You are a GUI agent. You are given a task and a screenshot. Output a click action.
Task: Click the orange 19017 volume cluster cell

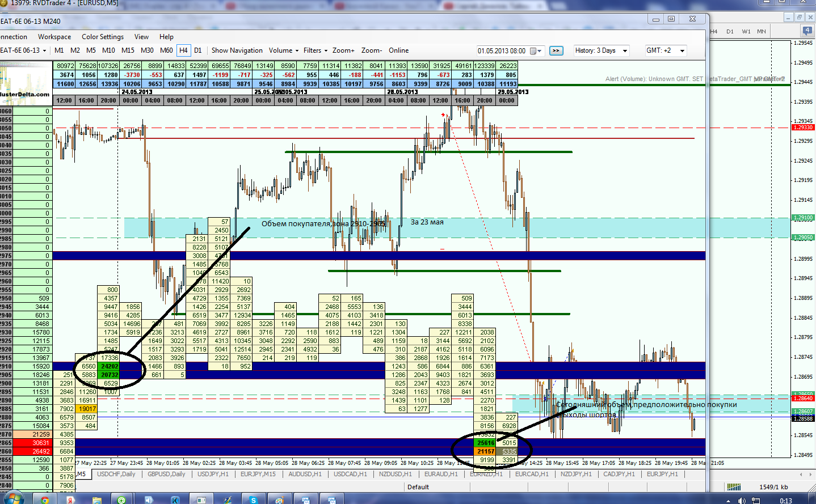pyautogui.click(x=86, y=409)
